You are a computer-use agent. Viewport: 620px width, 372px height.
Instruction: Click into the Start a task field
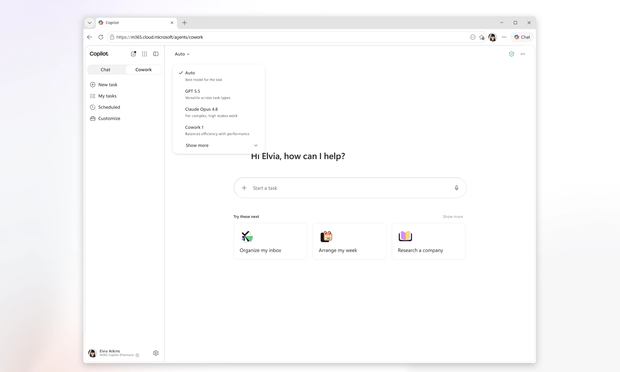pyautogui.click(x=350, y=188)
